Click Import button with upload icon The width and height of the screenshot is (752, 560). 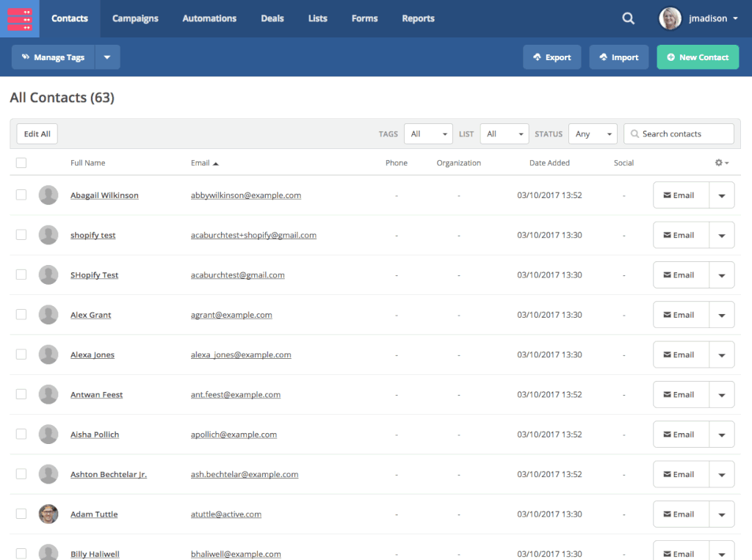(618, 57)
